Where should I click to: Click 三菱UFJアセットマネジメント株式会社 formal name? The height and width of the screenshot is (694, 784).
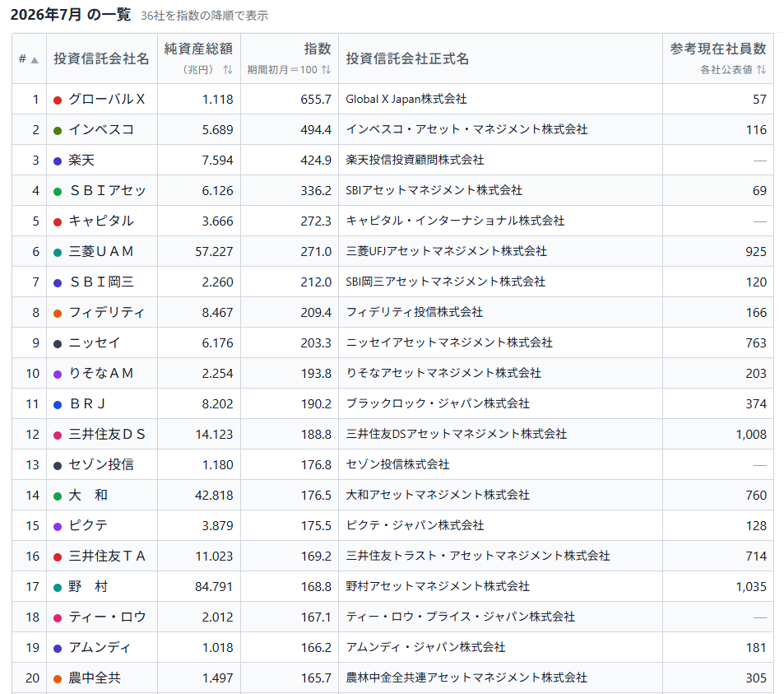(447, 251)
